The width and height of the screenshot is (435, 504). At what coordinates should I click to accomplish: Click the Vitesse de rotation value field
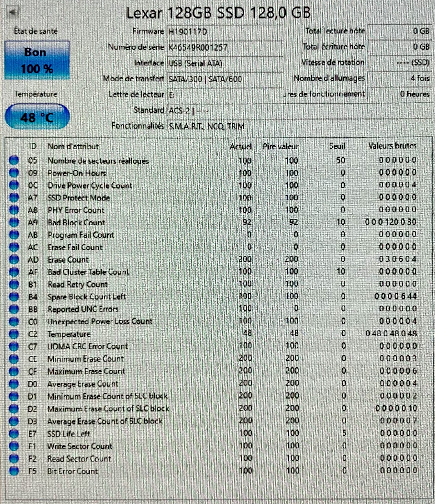[400, 62]
